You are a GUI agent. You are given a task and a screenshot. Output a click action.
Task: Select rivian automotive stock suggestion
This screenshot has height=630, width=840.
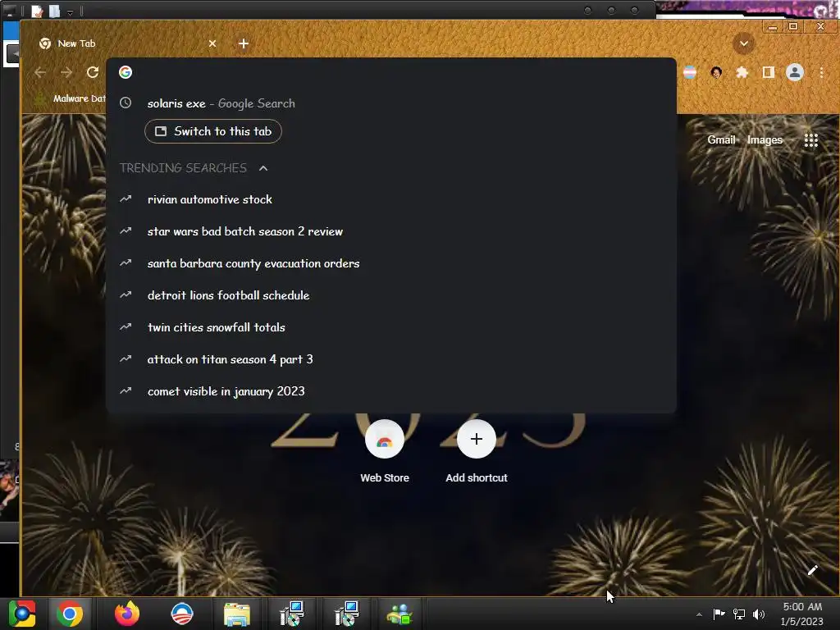391,199
